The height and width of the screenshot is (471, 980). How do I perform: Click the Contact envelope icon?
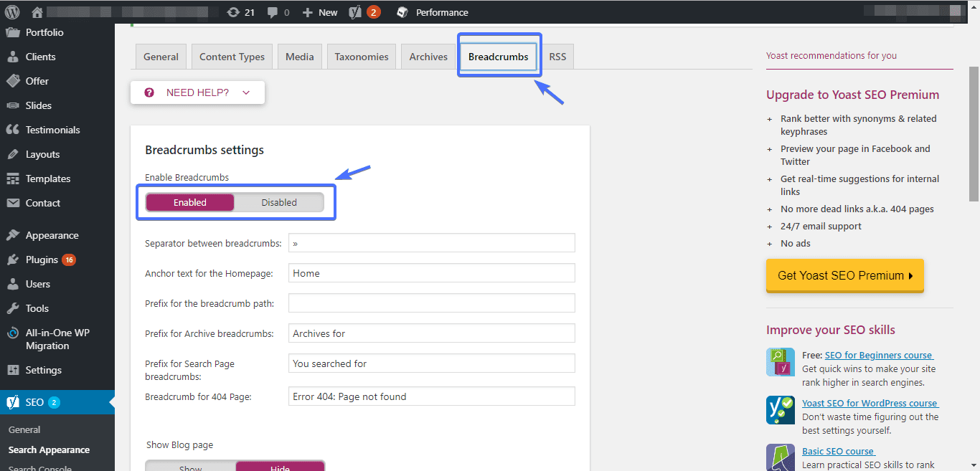click(12, 203)
